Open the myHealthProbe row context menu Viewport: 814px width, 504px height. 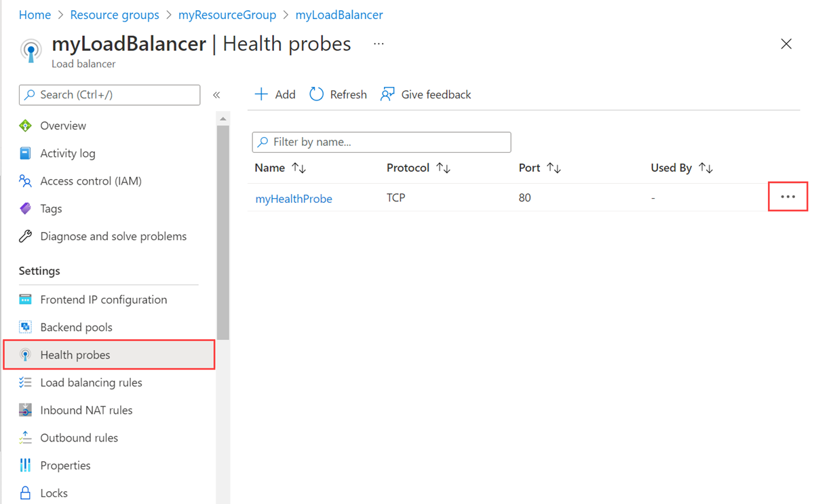point(788,197)
